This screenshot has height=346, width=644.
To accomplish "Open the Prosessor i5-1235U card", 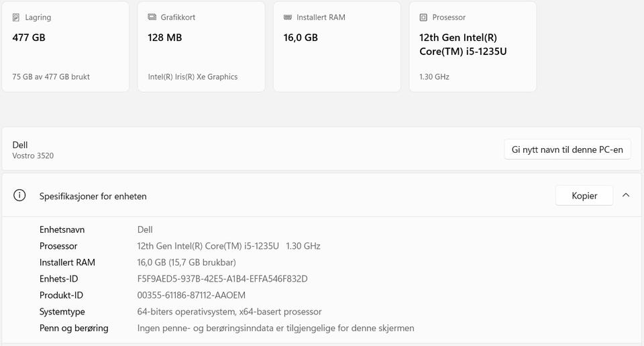I will (x=473, y=47).
